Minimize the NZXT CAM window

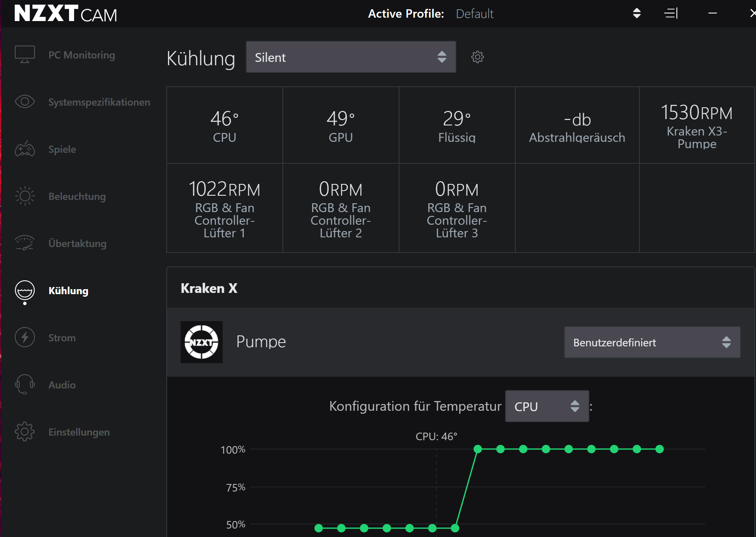coord(713,13)
